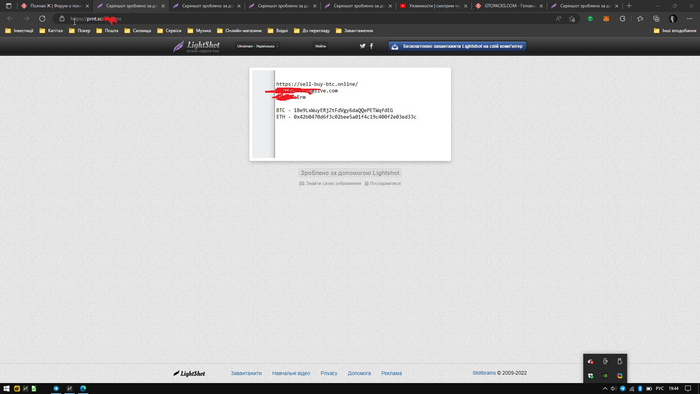700x394 pixels.
Task: Open the Онлайн-магазини bookmarks folder
Action: pos(239,31)
